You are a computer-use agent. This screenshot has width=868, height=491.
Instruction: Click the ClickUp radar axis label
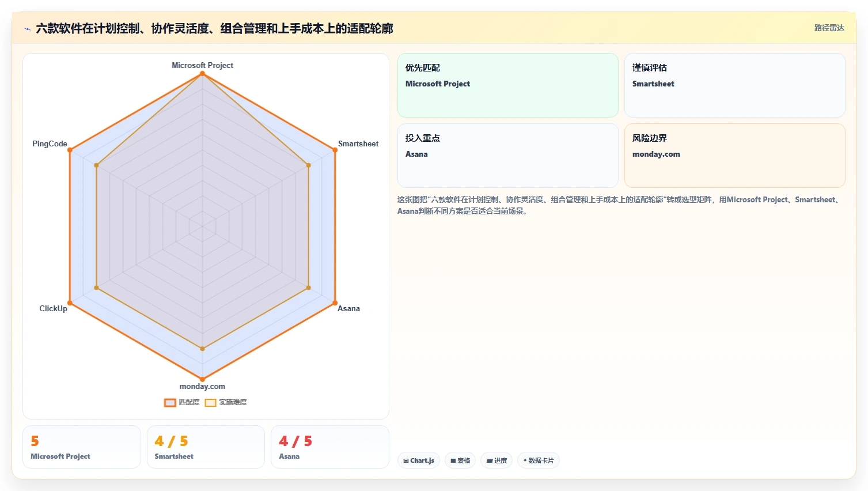click(53, 308)
